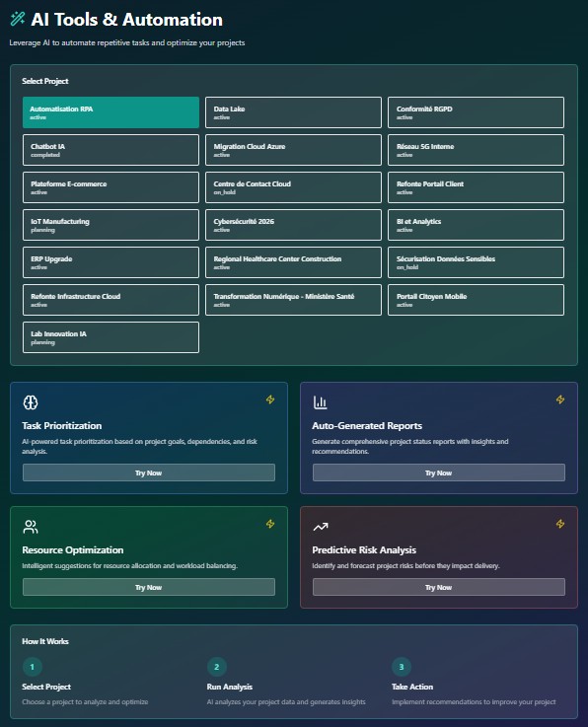Select the Data Lake project

pyautogui.click(x=294, y=112)
